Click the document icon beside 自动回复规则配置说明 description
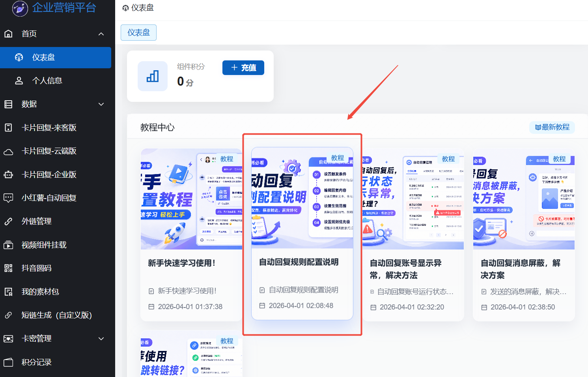588x377 pixels. (262, 290)
